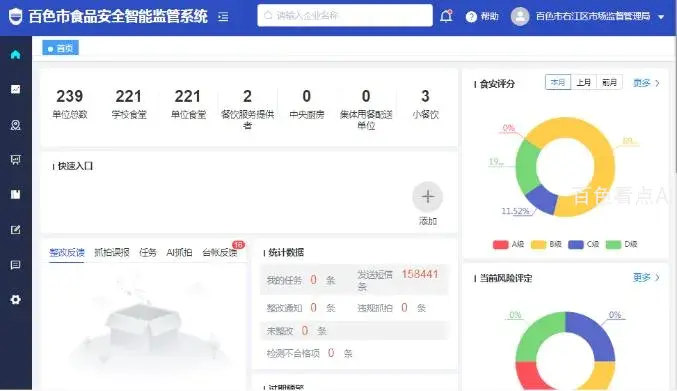This screenshot has width=677, height=391.
Task: Select 本月 period toggle
Action: click(x=558, y=82)
